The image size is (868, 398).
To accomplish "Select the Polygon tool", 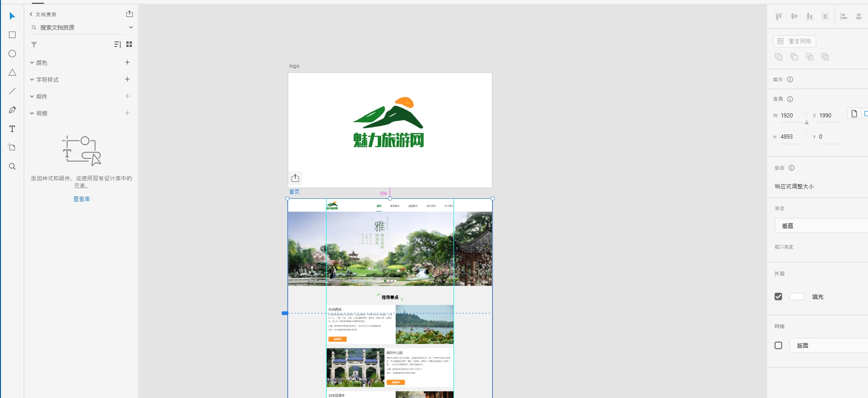I will tap(12, 72).
